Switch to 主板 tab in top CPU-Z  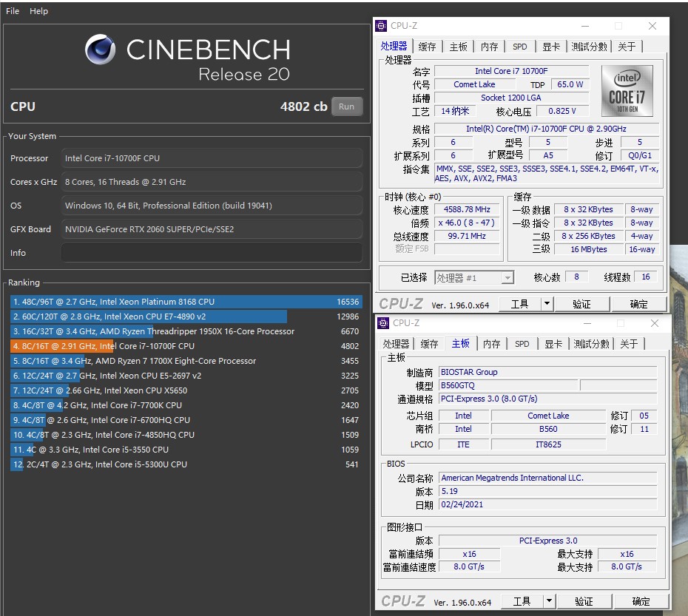coord(458,47)
